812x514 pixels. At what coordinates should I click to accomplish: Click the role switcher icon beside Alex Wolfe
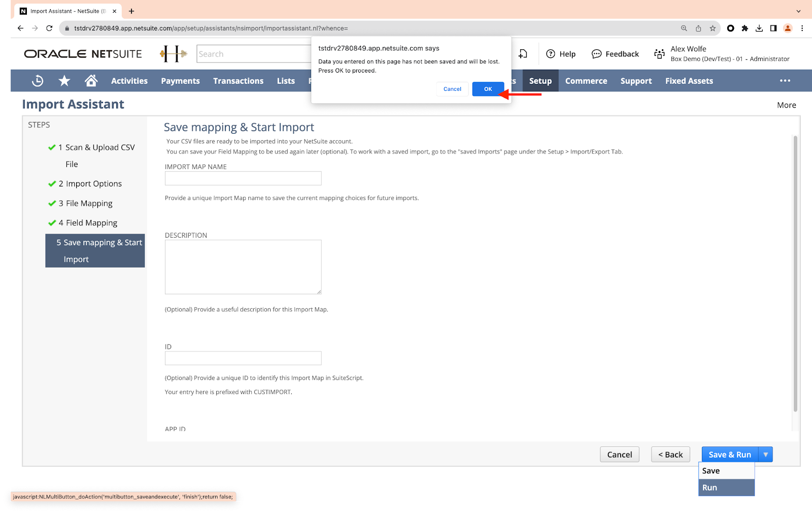tap(659, 54)
